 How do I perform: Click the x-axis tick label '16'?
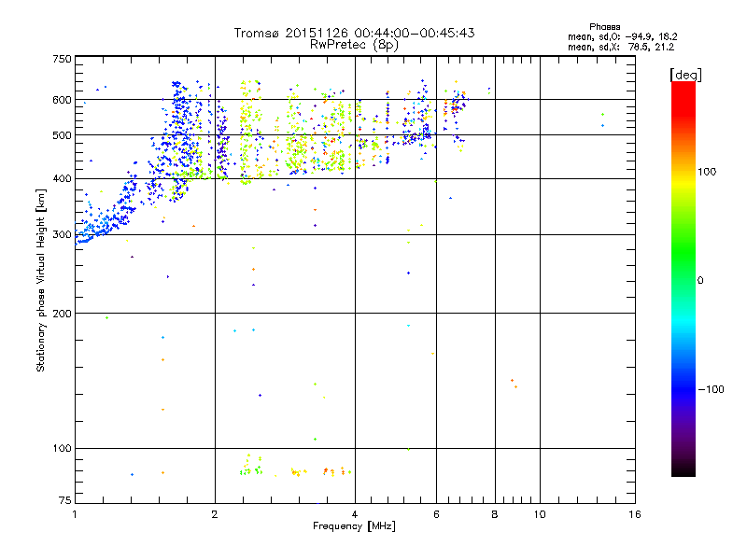coord(635,514)
